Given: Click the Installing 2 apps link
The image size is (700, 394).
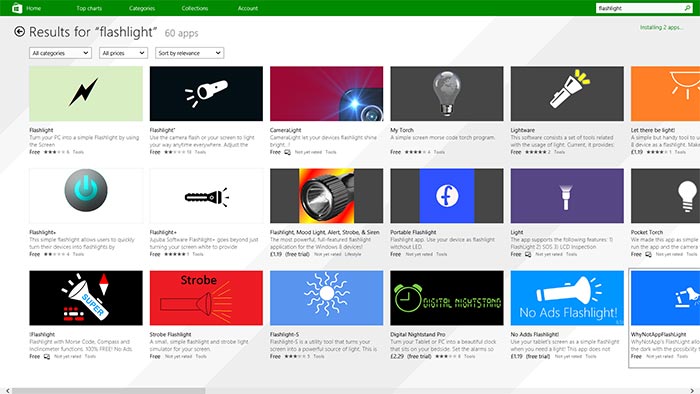Looking at the screenshot, I should click(662, 27).
